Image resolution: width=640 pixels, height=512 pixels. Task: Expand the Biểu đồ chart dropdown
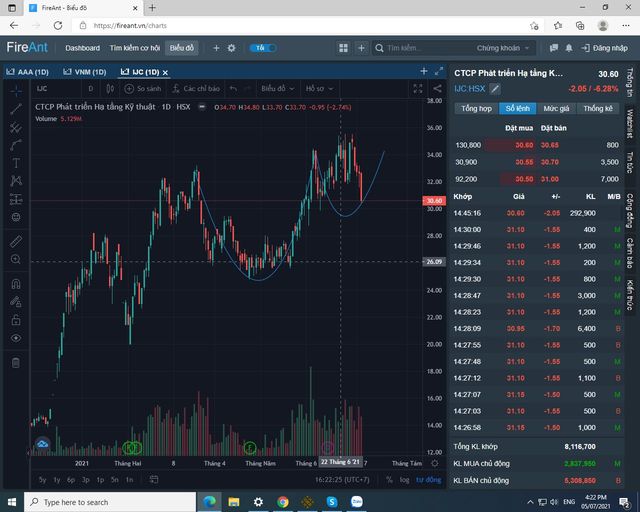[278, 89]
